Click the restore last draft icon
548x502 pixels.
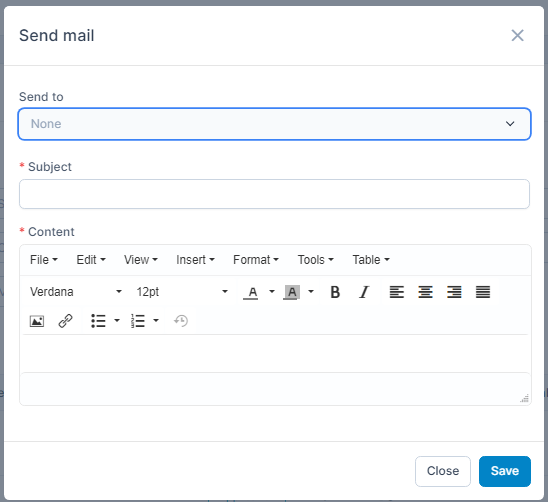point(181,321)
